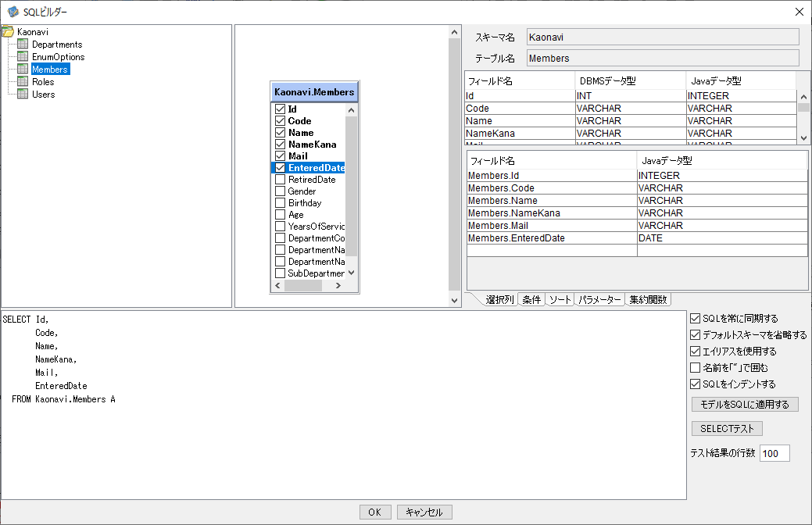Click the スキーマ名 field showing Kaonavi
The image size is (812, 525).
click(663, 37)
